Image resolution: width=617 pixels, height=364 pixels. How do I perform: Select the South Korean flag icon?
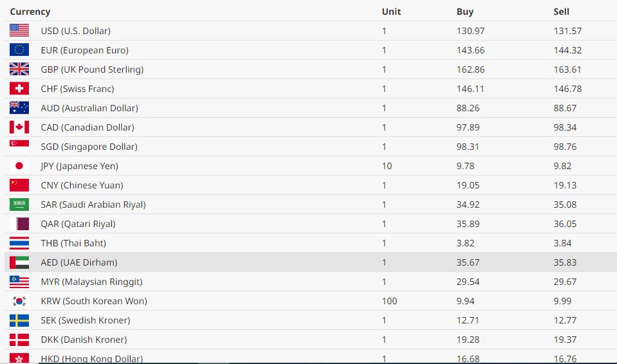[19, 300]
